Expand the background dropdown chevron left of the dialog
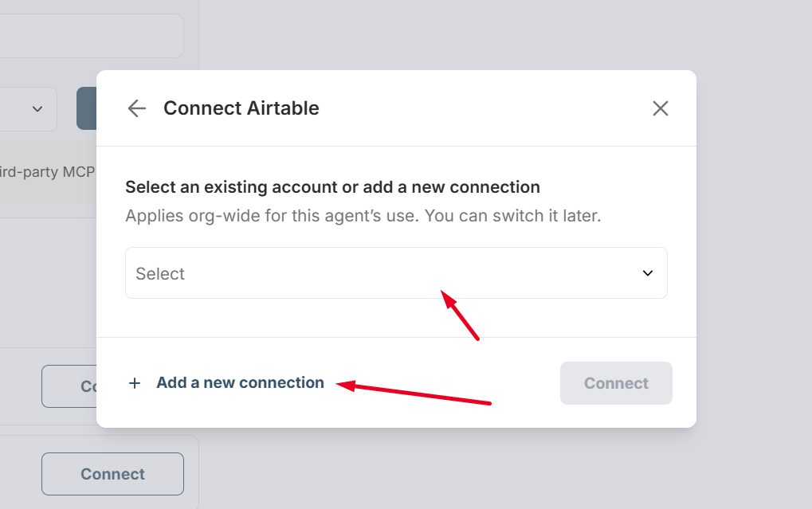The width and height of the screenshot is (812, 509). [x=37, y=109]
